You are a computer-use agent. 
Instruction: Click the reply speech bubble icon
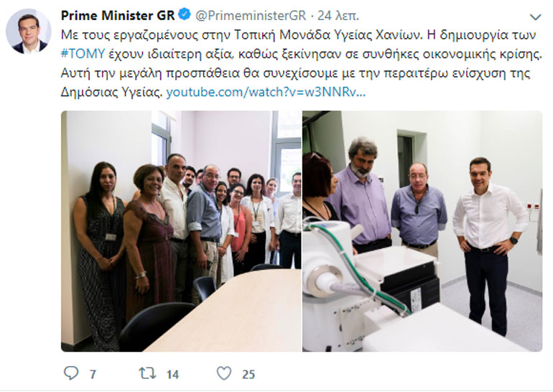pyautogui.click(x=71, y=373)
